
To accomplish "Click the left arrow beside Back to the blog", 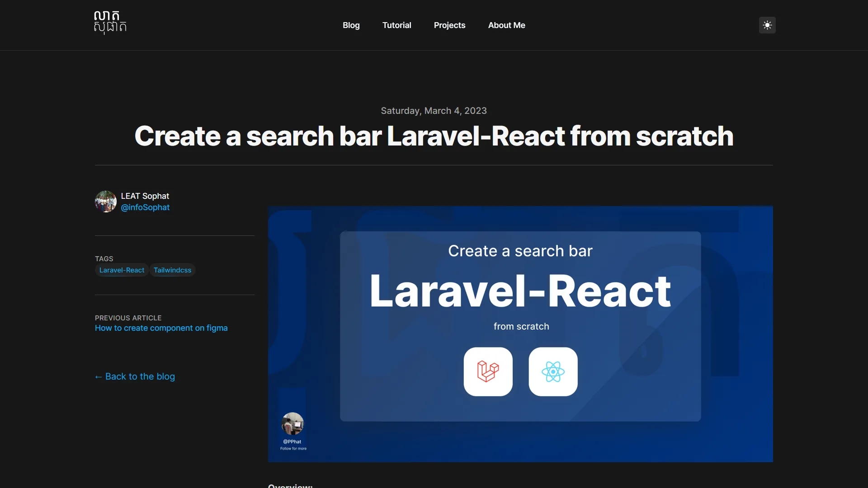I will [x=99, y=376].
